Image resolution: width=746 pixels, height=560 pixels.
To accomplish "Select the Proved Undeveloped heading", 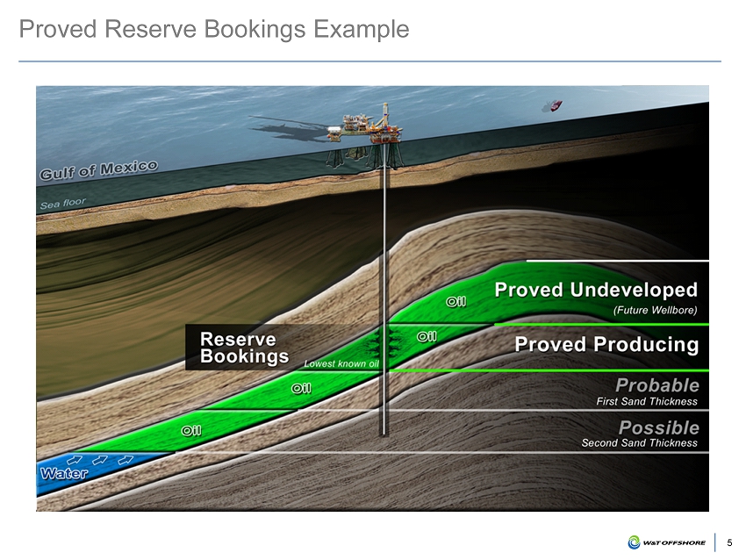I will pos(596,290).
